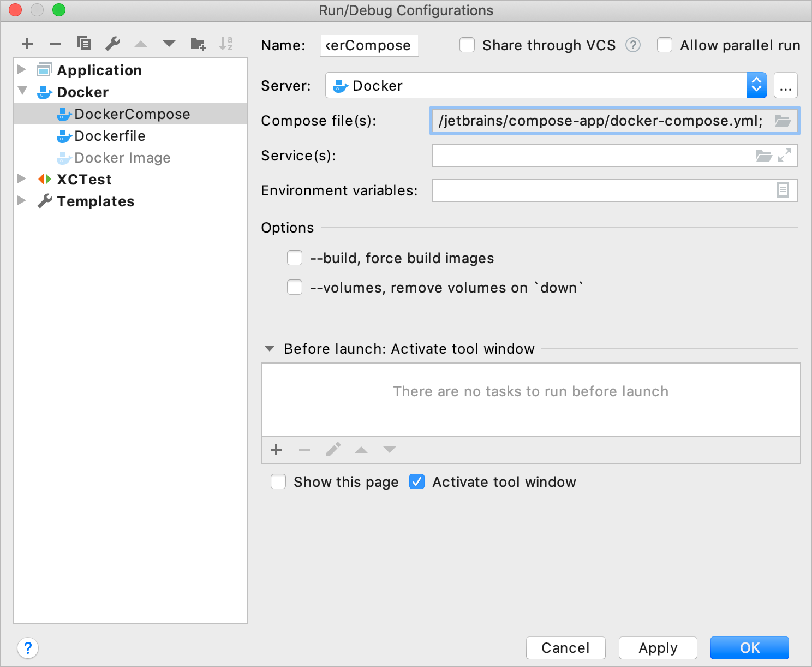Open the Server dropdown selector
Image resolution: width=812 pixels, height=667 pixels.
pos(756,85)
